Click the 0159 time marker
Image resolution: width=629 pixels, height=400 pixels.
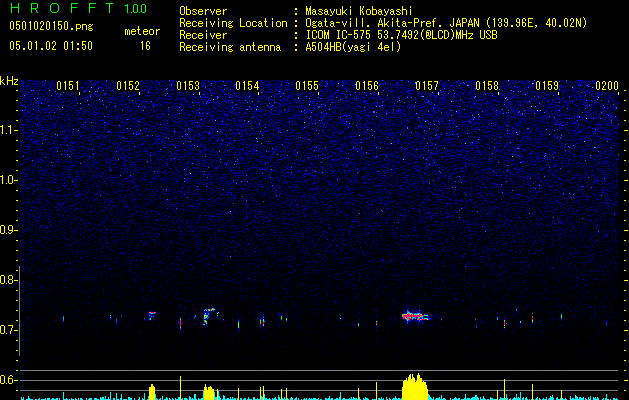click(x=547, y=86)
